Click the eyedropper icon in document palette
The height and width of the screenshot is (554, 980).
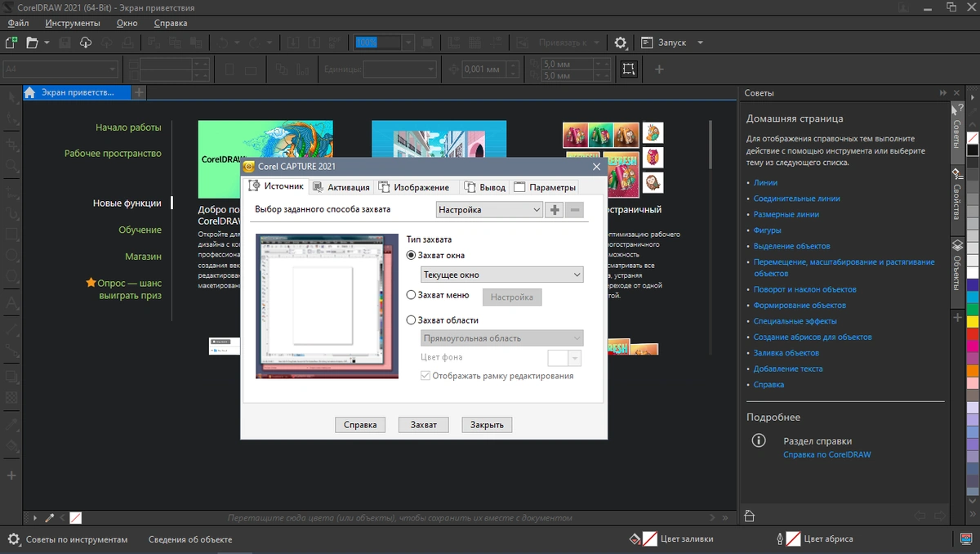point(50,518)
